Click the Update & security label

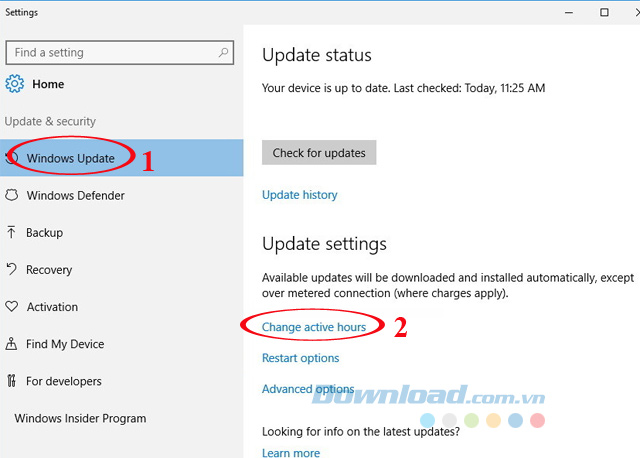pyautogui.click(x=50, y=121)
